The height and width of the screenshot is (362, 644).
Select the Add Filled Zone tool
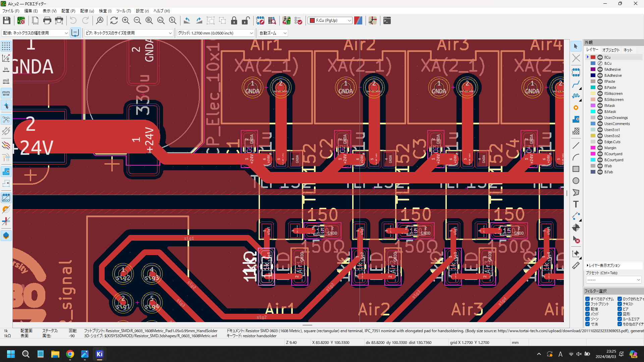(576, 119)
